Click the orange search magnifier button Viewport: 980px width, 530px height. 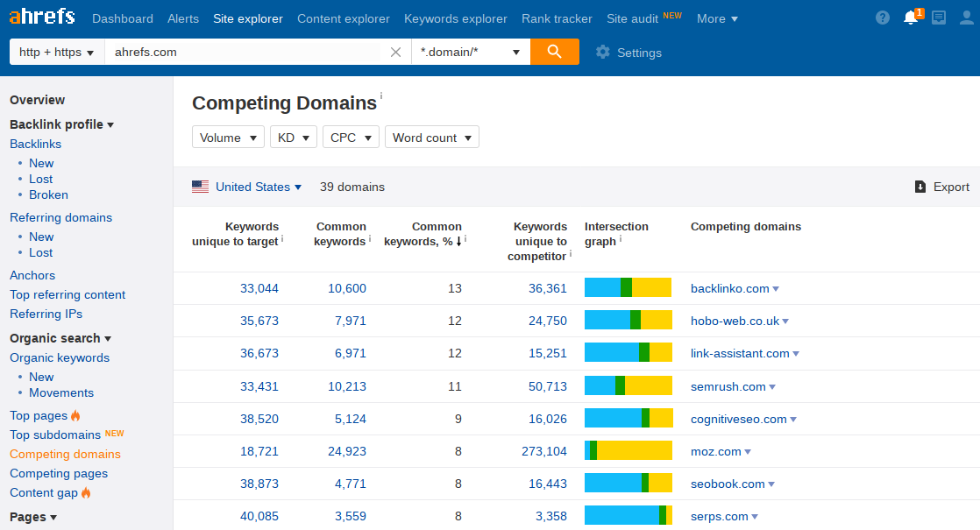(x=554, y=52)
